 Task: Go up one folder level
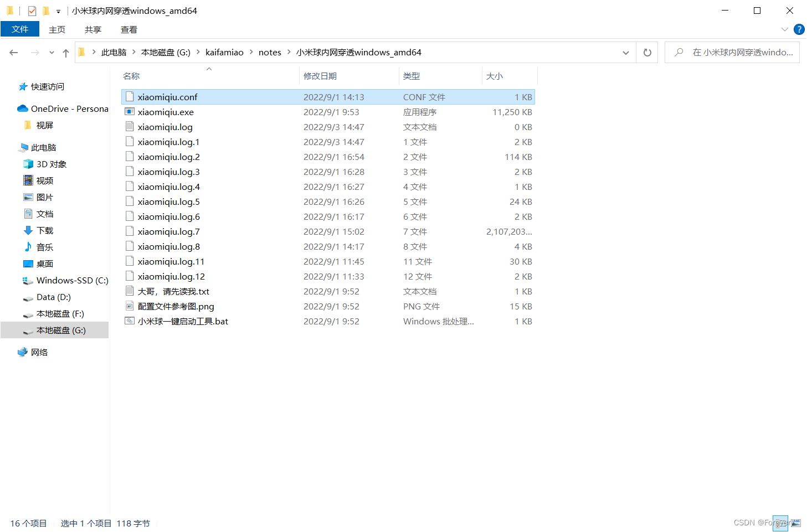(x=66, y=53)
